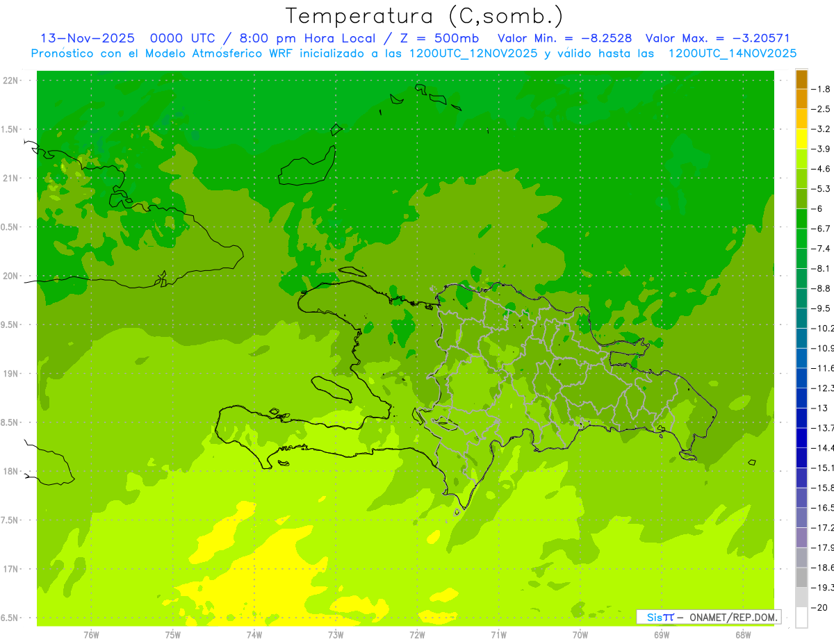This screenshot has width=834, height=644.
Task: Click the '72W' longitude label
Action: [417, 634]
